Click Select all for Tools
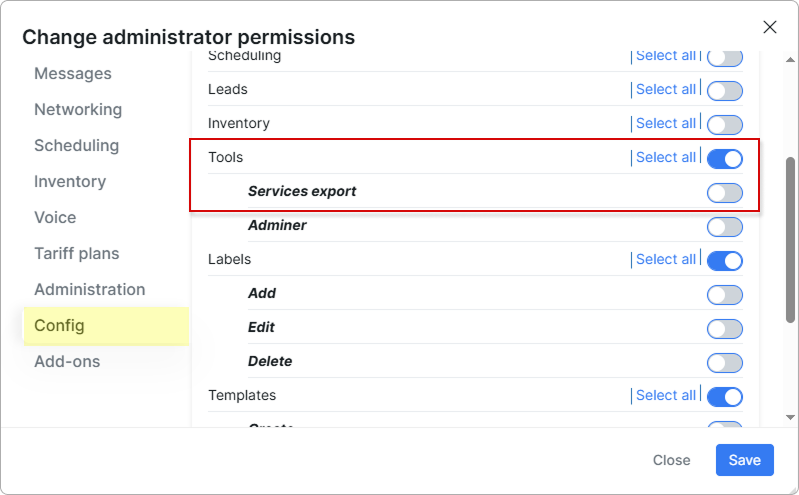 [665, 157]
